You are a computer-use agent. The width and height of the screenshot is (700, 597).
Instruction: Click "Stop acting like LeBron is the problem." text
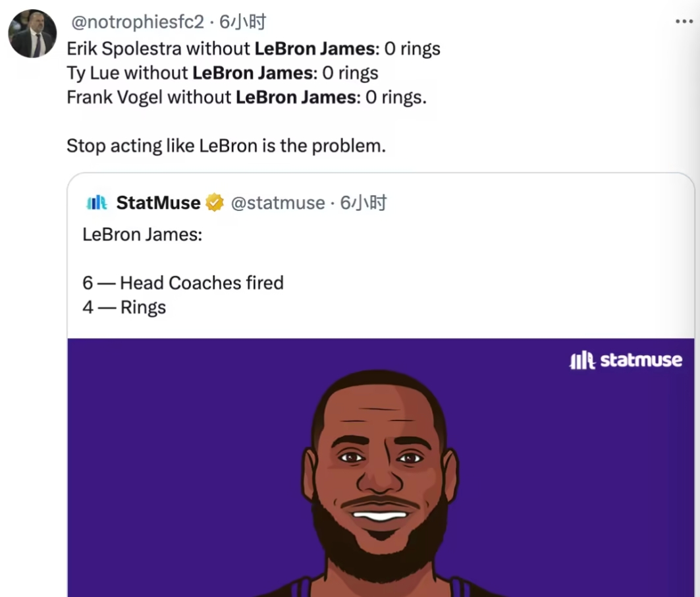(x=226, y=146)
